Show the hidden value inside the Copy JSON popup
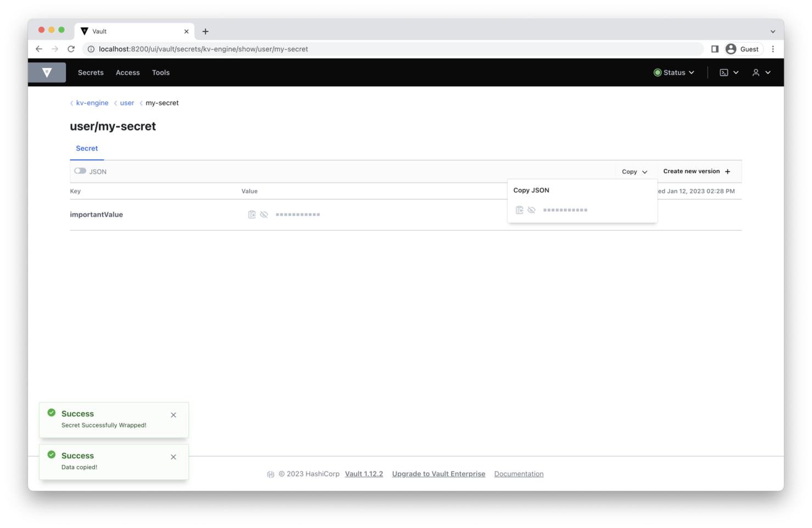 pyautogui.click(x=531, y=210)
